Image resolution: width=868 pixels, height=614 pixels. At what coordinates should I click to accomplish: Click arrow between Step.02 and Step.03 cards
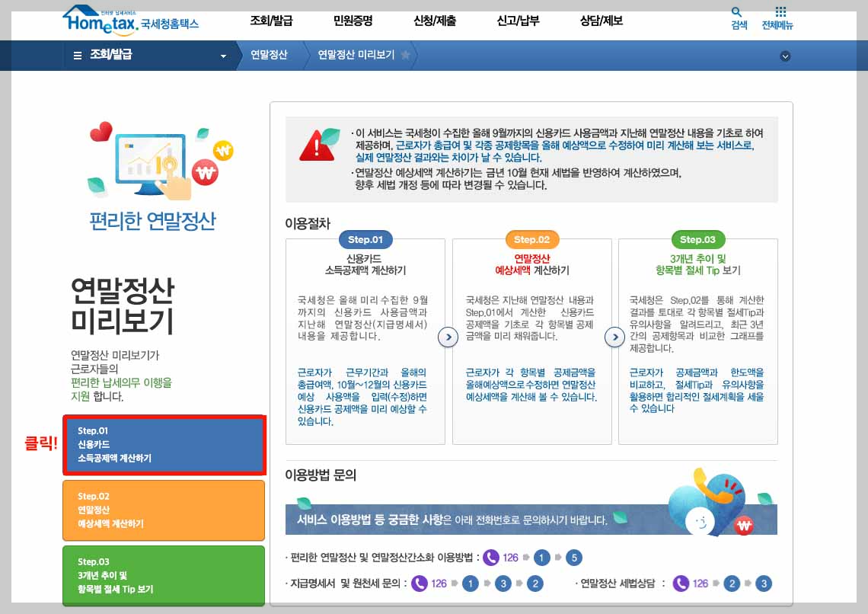pos(614,337)
